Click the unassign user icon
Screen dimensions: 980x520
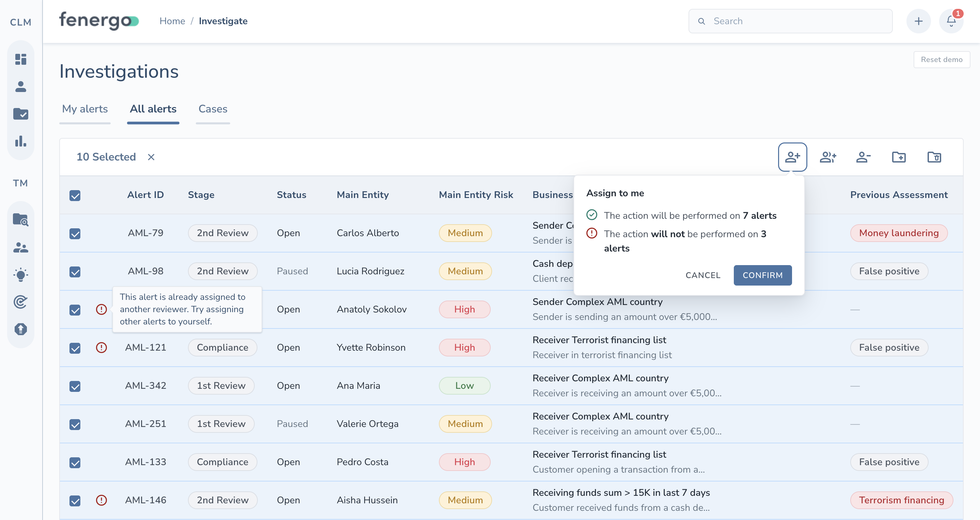[863, 157]
